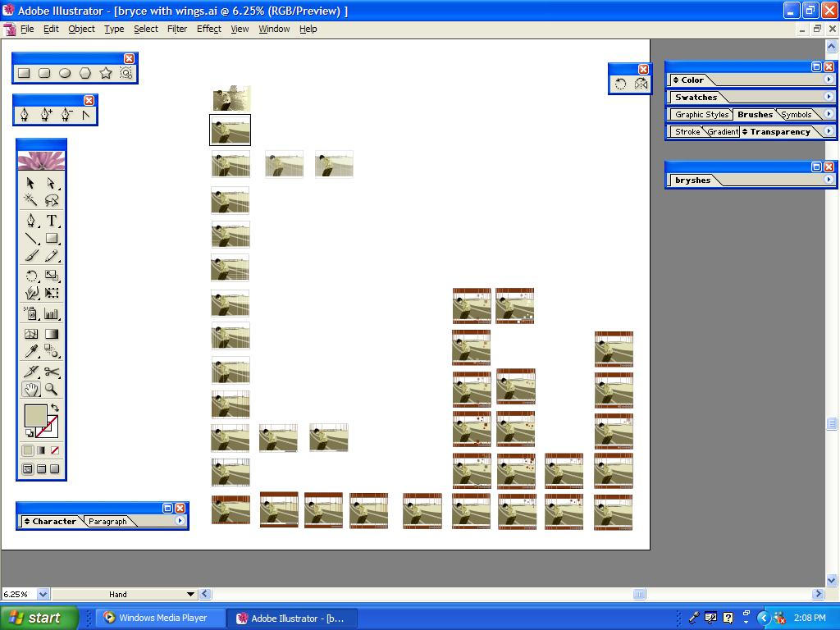Open the zoom level dropdown
This screenshot has height=630, width=840.
coord(43,594)
